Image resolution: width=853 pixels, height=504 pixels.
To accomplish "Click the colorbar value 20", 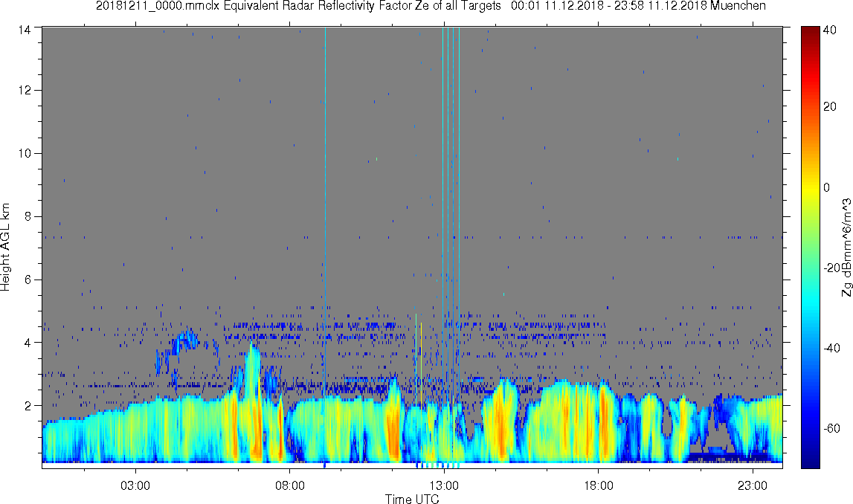I will click(830, 106).
